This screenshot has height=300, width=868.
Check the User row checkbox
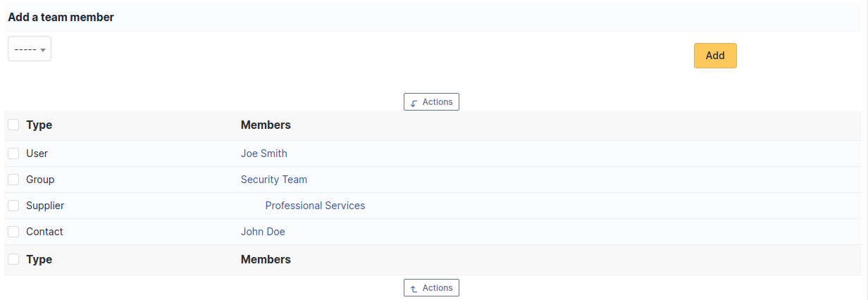13,154
